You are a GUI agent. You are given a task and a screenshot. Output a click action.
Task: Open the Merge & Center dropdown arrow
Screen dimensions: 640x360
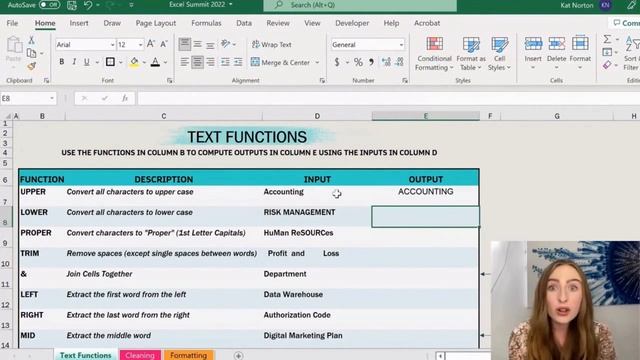point(317,62)
